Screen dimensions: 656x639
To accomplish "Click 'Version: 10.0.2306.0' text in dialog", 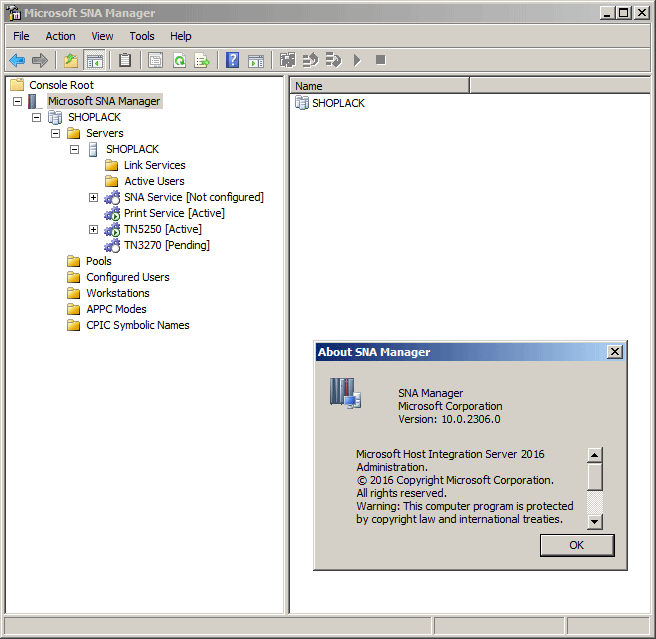I will pyautogui.click(x=449, y=419).
